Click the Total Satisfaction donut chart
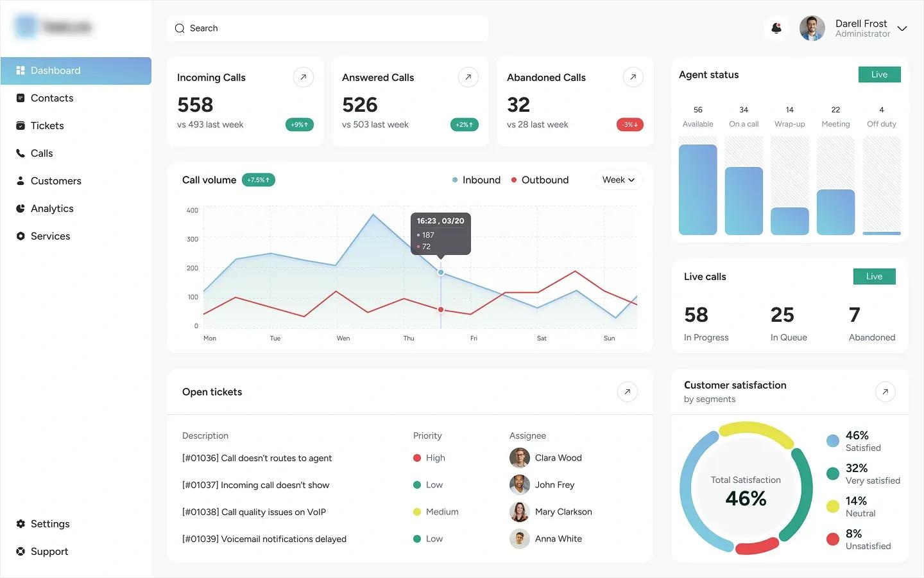The height and width of the screenshot is (578, 924). click(x=745, y=489)
